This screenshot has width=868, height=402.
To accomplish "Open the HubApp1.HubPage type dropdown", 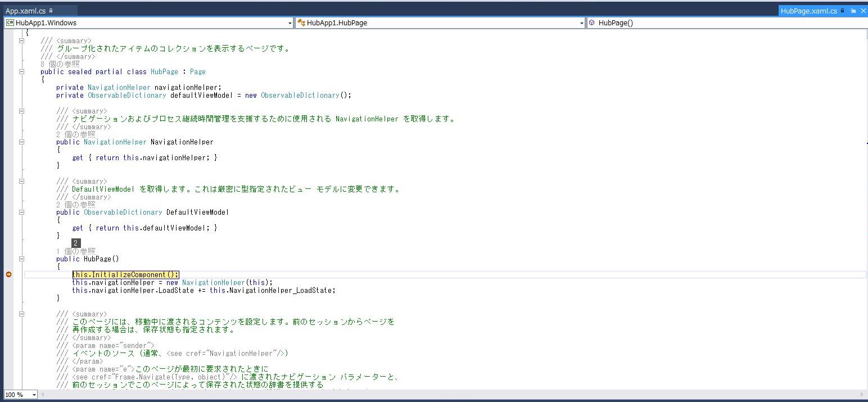I will (x=582, y=23).
